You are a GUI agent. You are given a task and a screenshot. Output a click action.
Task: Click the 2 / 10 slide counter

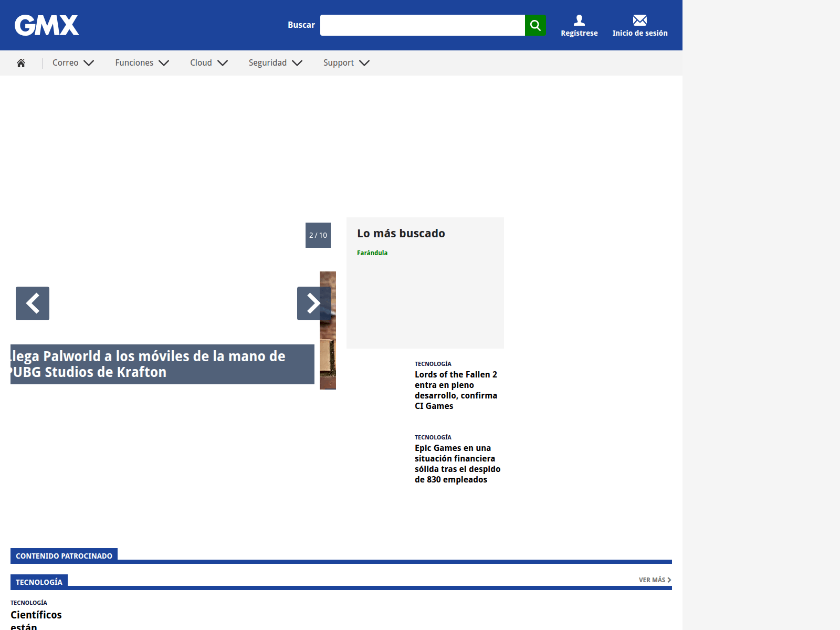click(318, 235)
